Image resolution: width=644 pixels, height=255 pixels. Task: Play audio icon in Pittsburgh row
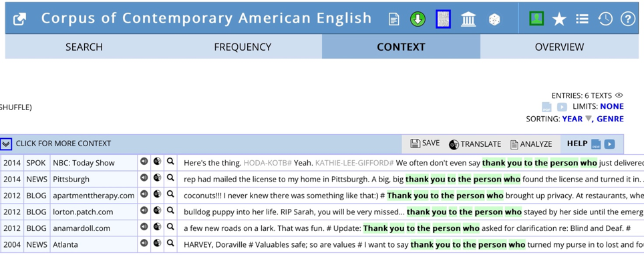pos(144,178)
